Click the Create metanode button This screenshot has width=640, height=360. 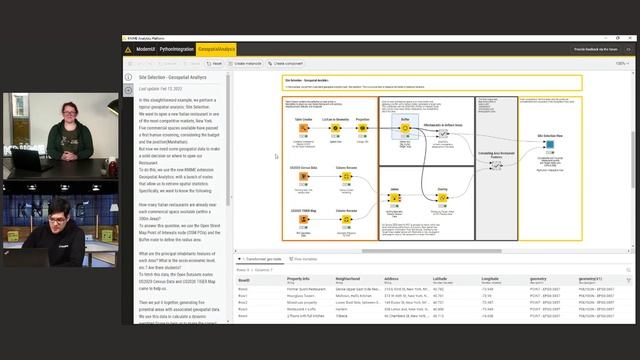(245, 64)
